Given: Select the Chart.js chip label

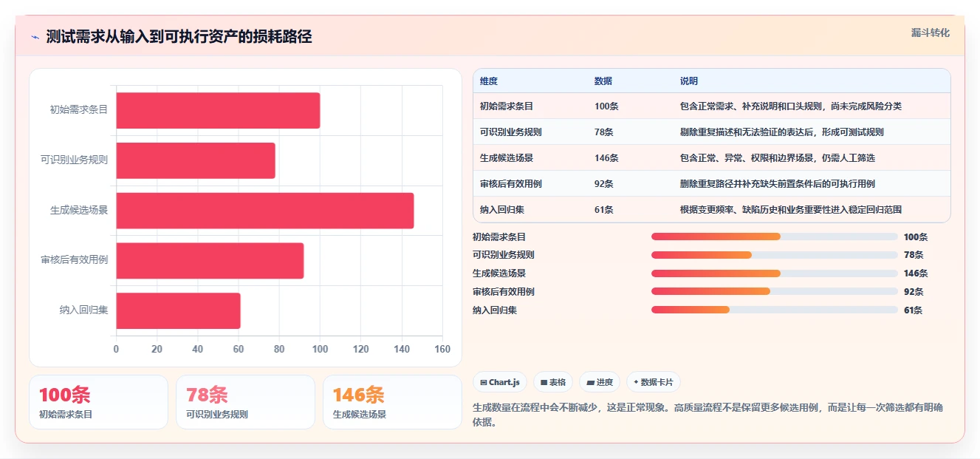Looking at the screenshot, I should coord(504,382).
